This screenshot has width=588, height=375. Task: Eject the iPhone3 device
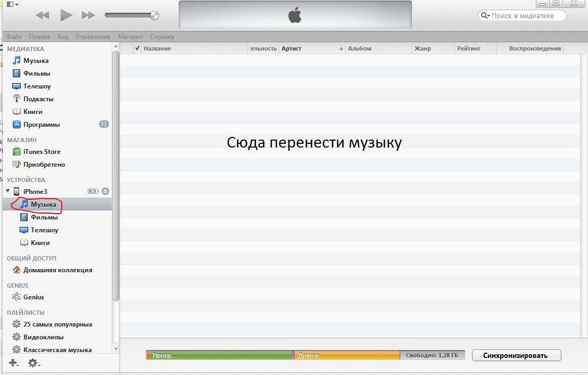point(105,191)
